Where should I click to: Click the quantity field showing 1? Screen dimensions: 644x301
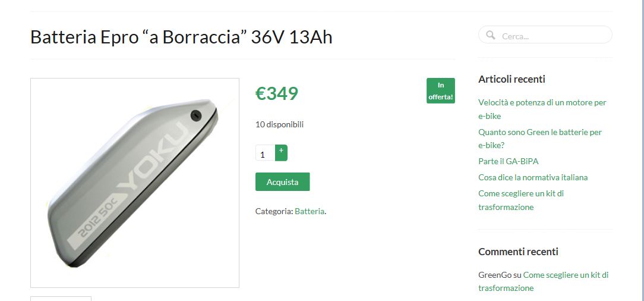point(265,153)
